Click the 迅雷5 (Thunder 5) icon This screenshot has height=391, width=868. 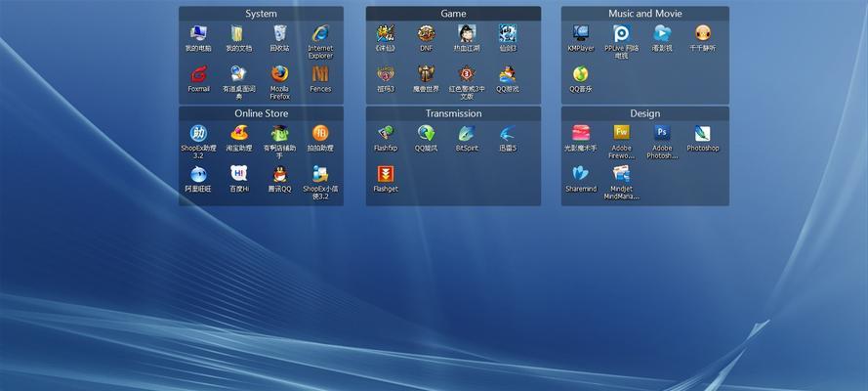508,134
